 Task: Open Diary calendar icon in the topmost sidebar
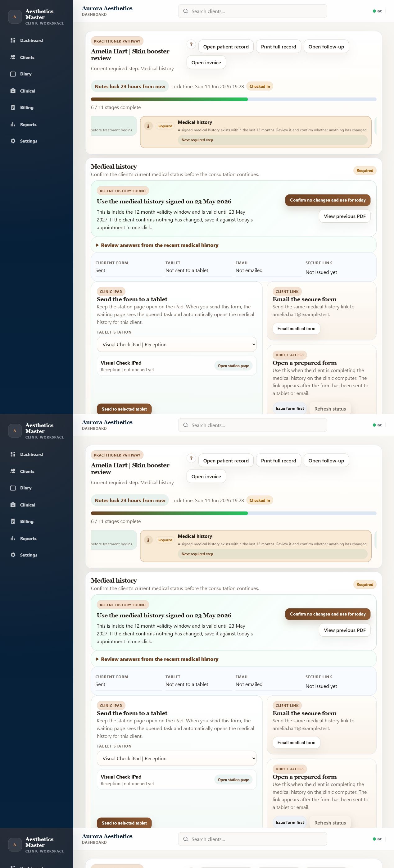(13, 74)
